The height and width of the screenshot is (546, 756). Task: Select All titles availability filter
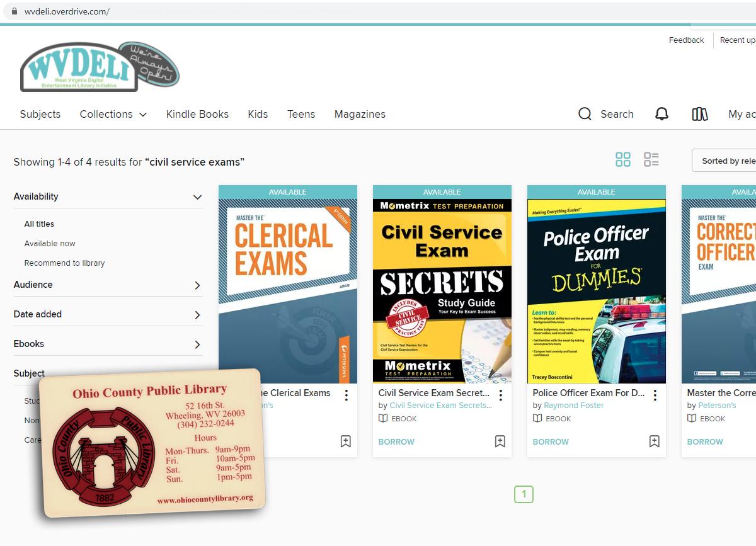39,224
